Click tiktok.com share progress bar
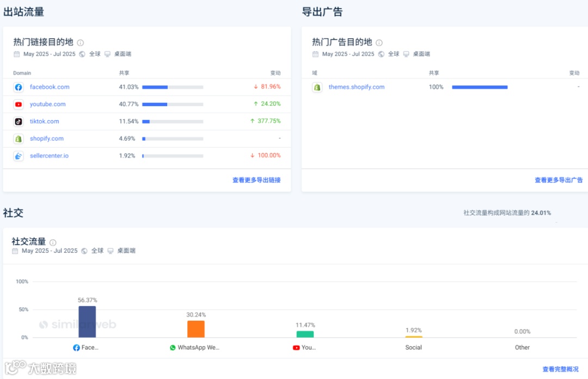588x379 pixels. (x=173, y=121)
